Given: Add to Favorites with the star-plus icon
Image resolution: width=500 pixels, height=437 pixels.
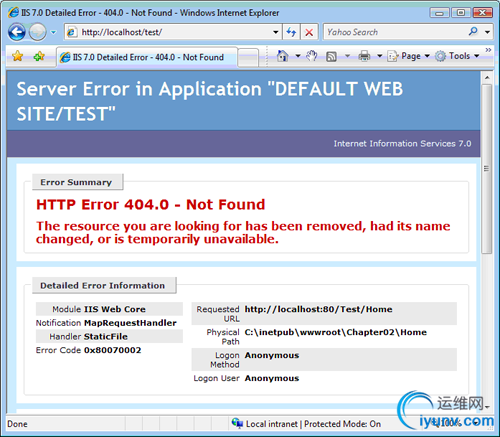Looking at the screenshot, I should tap(39, 56).
